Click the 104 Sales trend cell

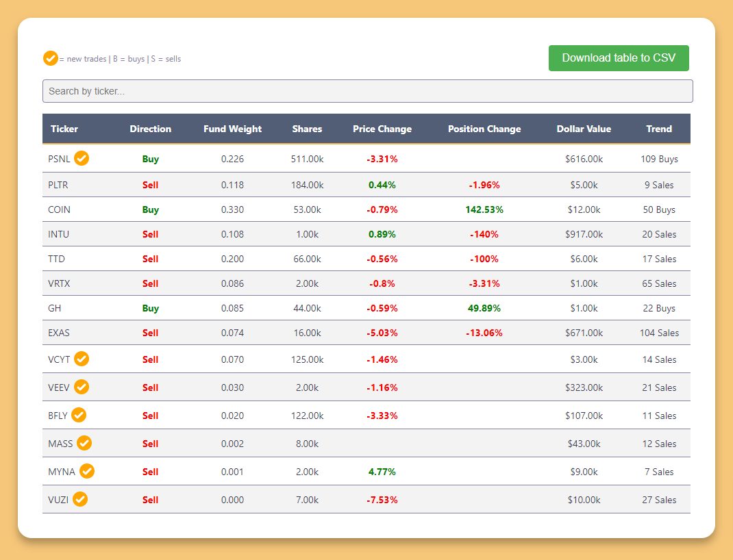pyautogui.click(x=659, y=333)
